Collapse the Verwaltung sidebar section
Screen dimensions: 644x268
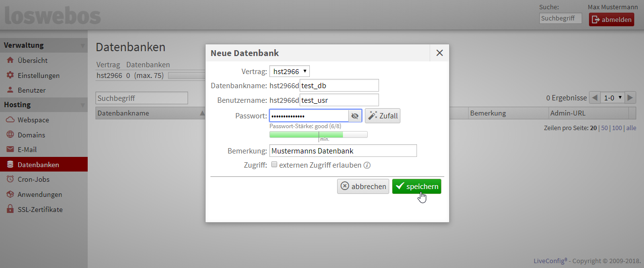pos(82,46)
